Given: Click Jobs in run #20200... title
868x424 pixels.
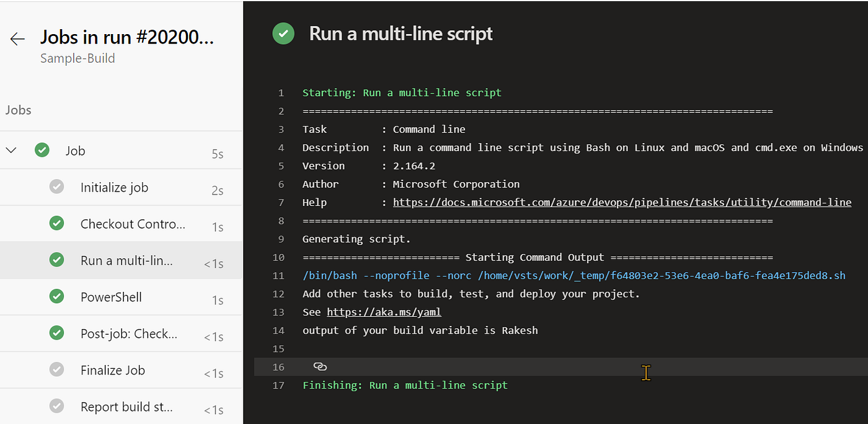Looking at the screenshot, I should click(127, 37).
